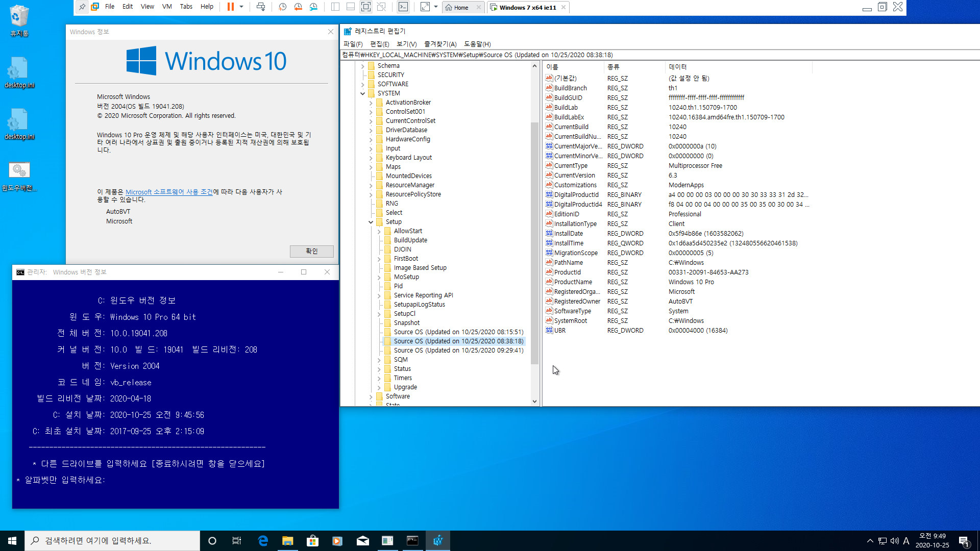Click the taskbar search box
This screenshot has height=551, width=980.
pyautogui.click(x=112, y=541)
